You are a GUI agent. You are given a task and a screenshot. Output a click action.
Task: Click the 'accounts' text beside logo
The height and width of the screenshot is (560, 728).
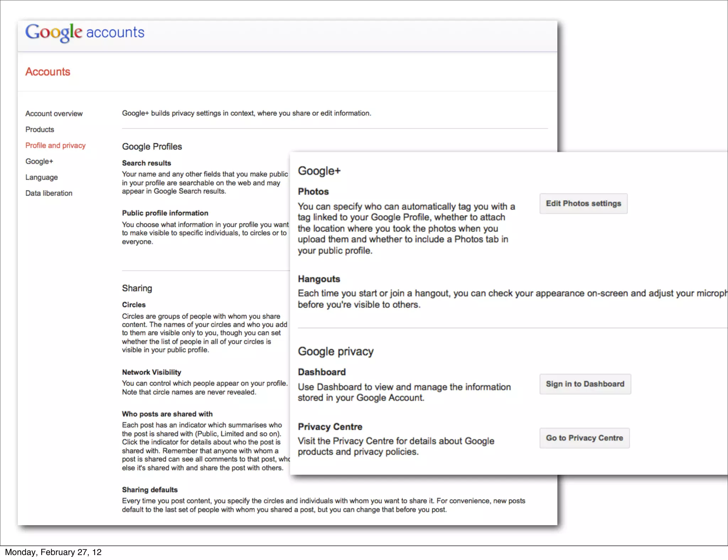[115, 32]
